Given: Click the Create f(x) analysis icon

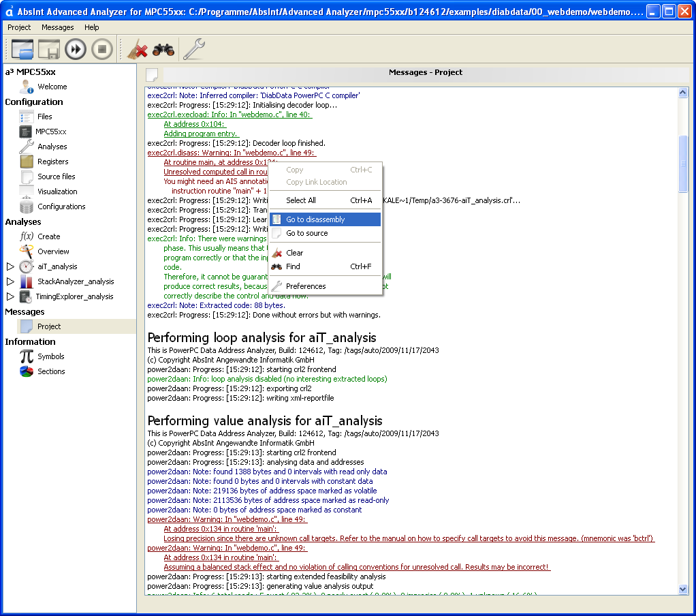Looking at the screenshot, I should 27,236.
